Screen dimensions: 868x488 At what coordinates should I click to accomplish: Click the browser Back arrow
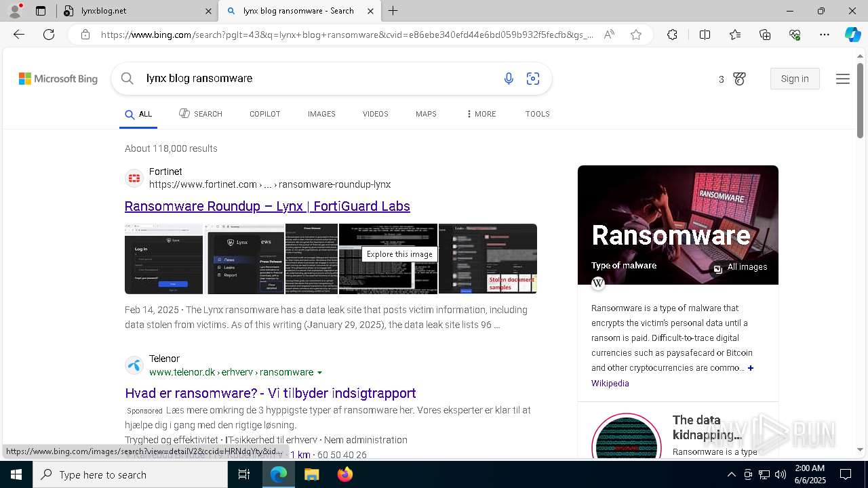(x=19, y=35)
